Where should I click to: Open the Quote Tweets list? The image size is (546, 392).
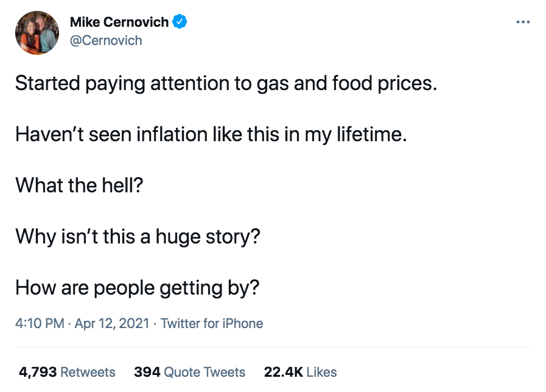tap(205, 372)
